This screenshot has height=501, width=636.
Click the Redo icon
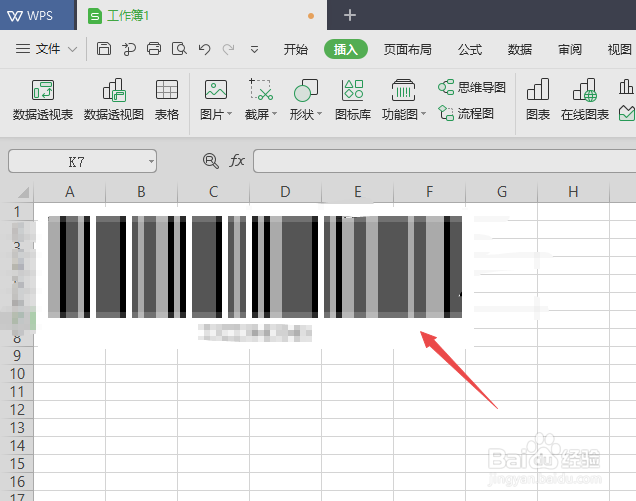coord(229,49)
